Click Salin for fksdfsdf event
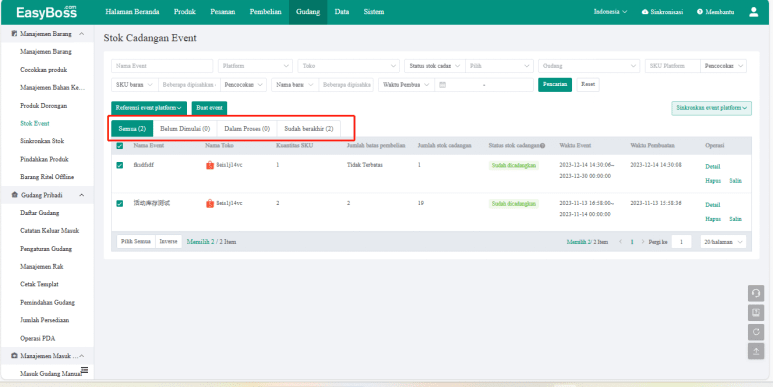The height and width of the screenshot is (387, 774). [735, 181]
